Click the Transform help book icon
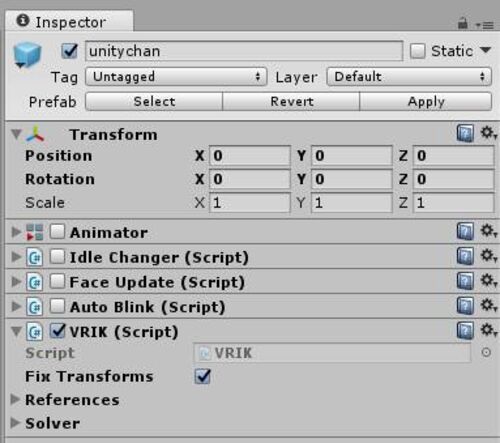This screenshot has height=443, width=500. [465, 133]
